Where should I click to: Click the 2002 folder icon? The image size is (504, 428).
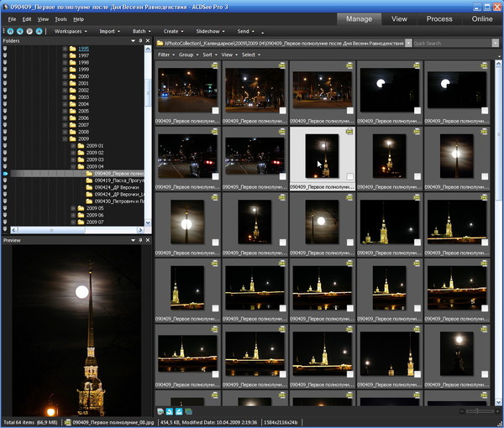[72, 91]
